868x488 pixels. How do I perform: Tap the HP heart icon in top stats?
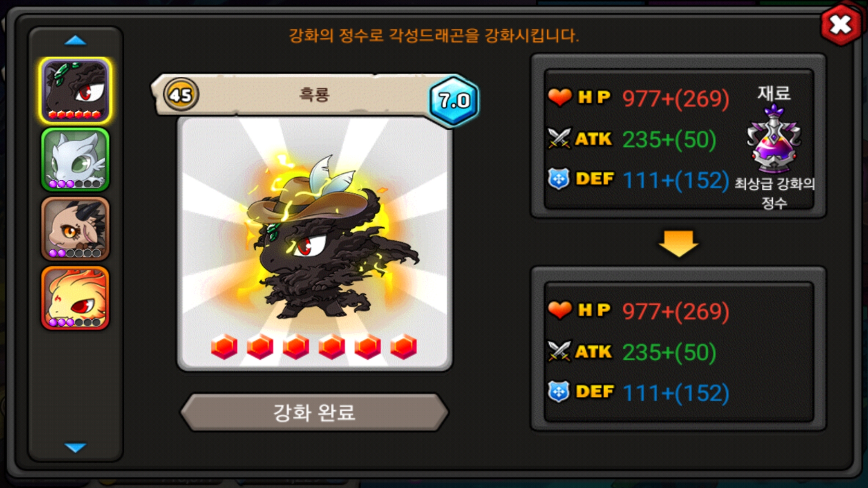560,97
